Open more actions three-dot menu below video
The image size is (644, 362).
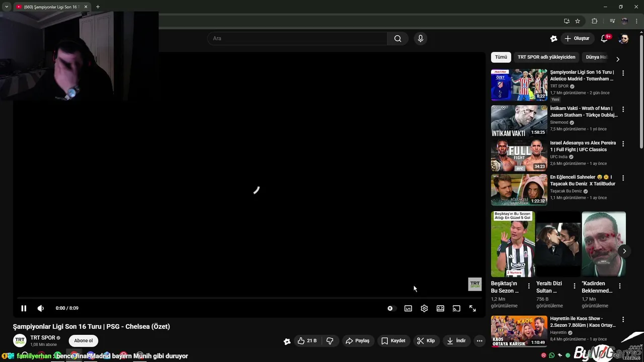pyautogui.click(x=479, y=341)
